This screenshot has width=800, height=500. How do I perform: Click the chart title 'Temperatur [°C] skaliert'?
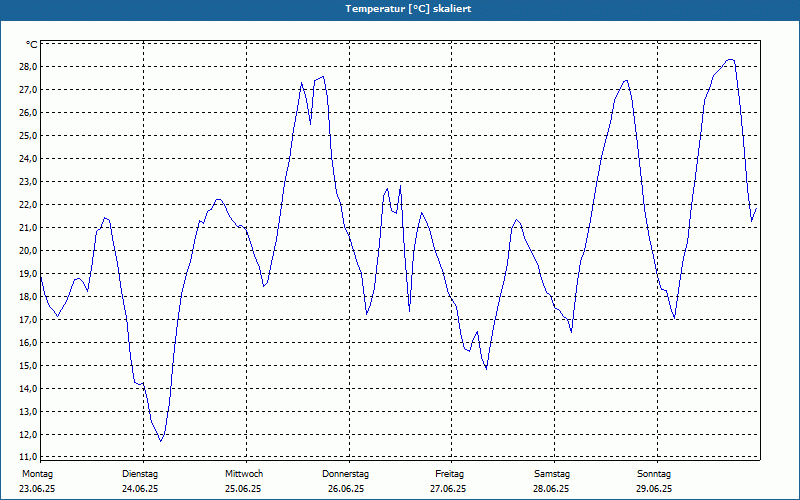pos(408,9)
